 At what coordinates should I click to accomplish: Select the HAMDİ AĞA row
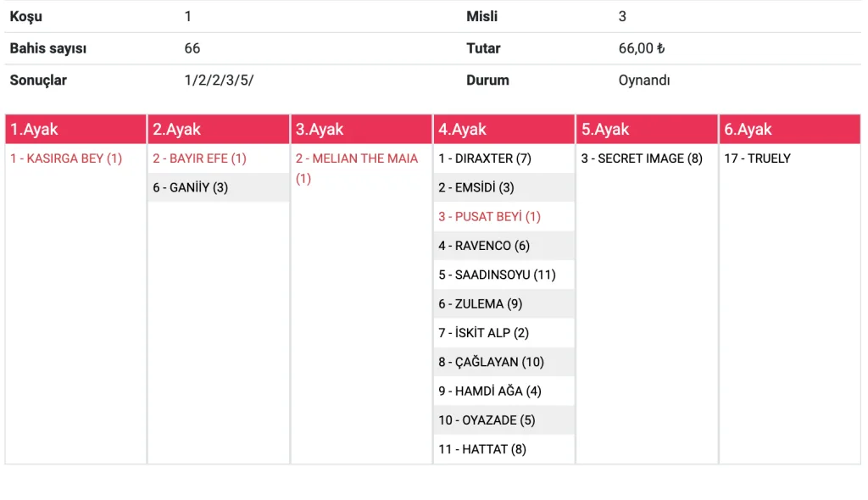pos(490,391)
